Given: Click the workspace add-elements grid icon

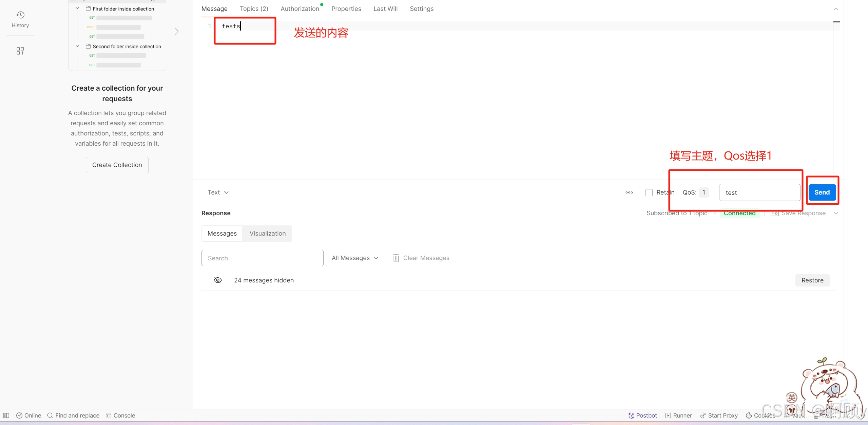Looking at the screenshot, I should [x=20, y=51].
